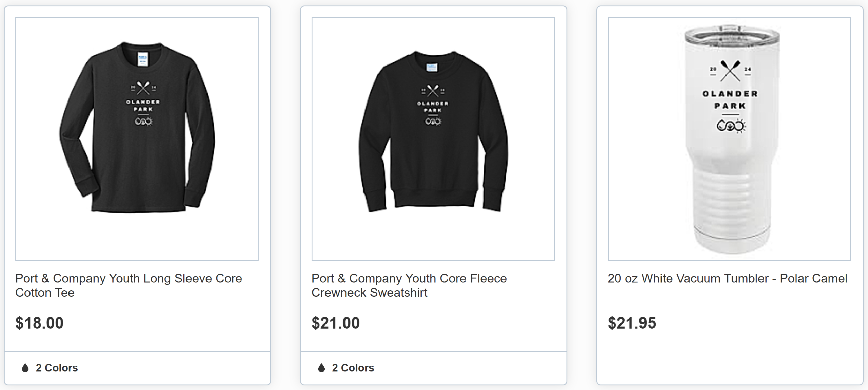This screenshot has width=868, height=390.
Task: Open Port & Company Youth Long Sleeve Tee link
Action: click(x=129, y=285)
